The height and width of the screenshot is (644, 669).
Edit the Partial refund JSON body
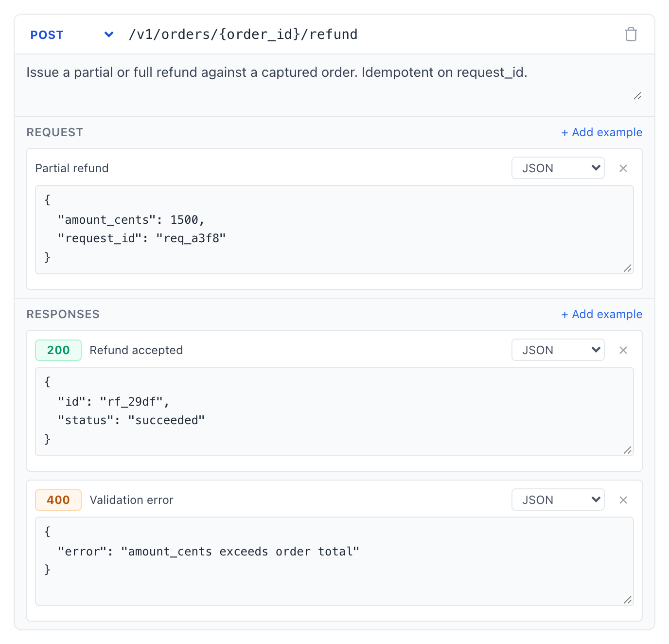tap(334, 230)
